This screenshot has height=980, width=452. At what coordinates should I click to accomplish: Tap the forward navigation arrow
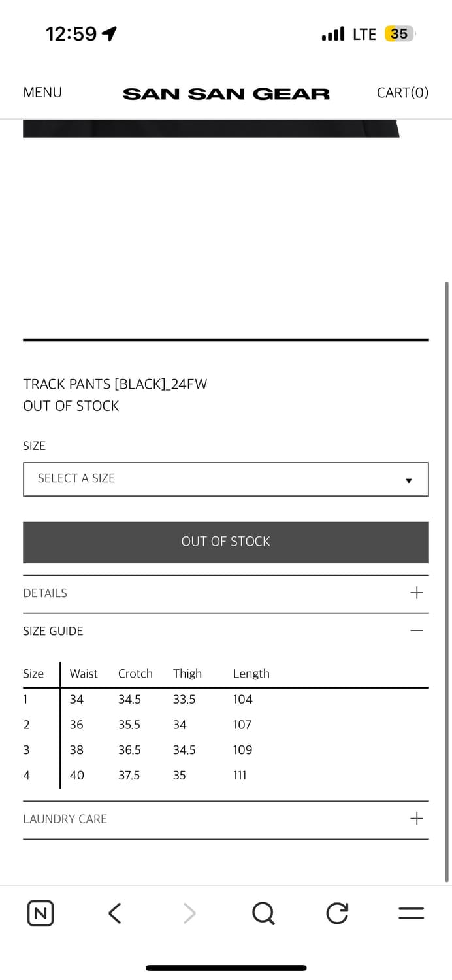[189, 913]
